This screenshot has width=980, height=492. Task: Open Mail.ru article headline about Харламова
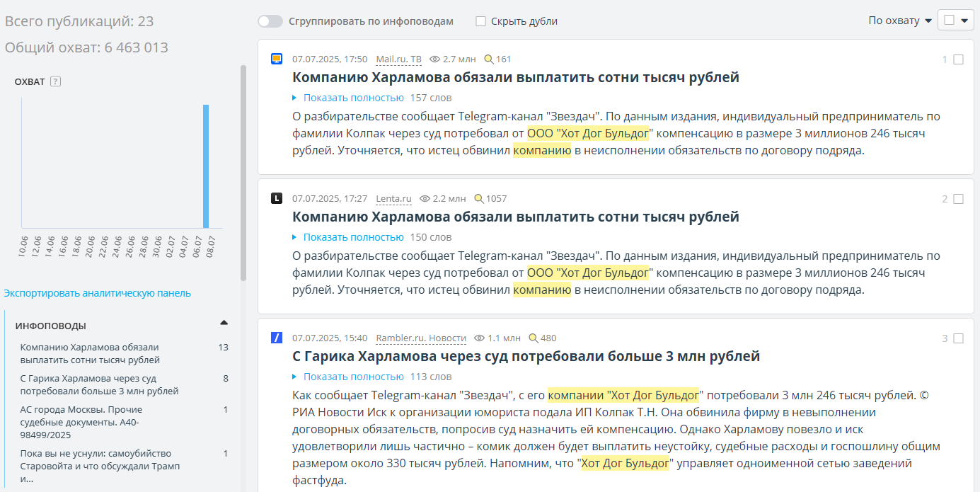[x=516, y=77]
